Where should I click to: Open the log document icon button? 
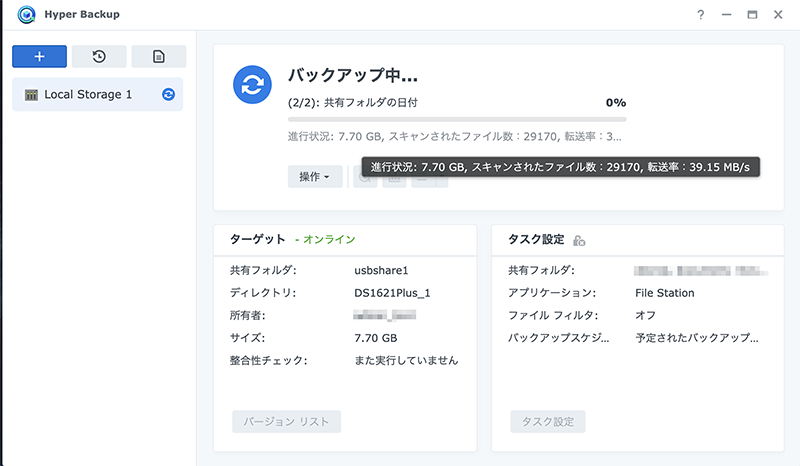[x=158, y=56]
